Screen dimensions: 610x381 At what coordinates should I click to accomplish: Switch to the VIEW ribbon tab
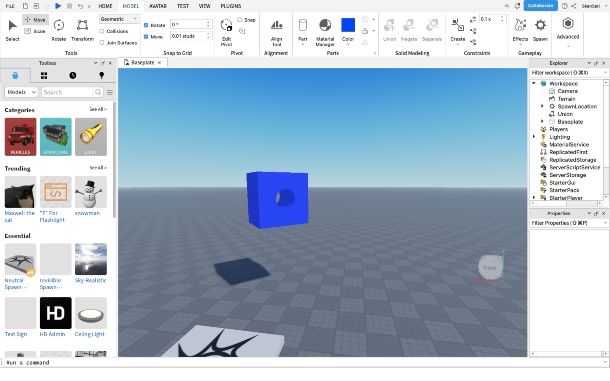click(205, 6)
